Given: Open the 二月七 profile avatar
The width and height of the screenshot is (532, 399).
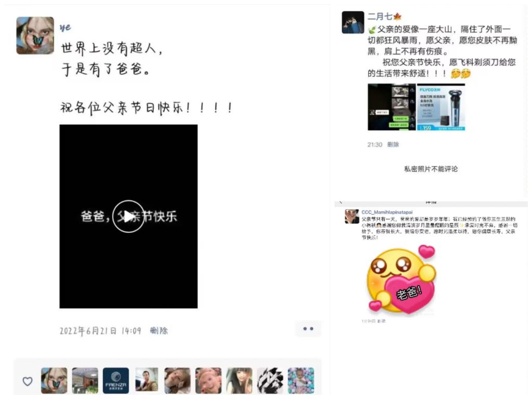Looking at the screenshot, I should pyautogui.click(x=353, y=22).
